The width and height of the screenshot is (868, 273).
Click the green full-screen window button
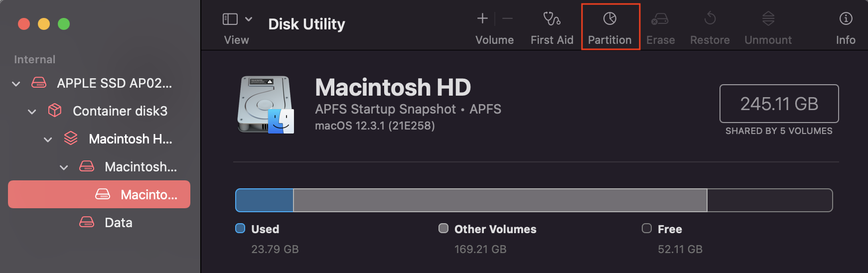(64, 24)
